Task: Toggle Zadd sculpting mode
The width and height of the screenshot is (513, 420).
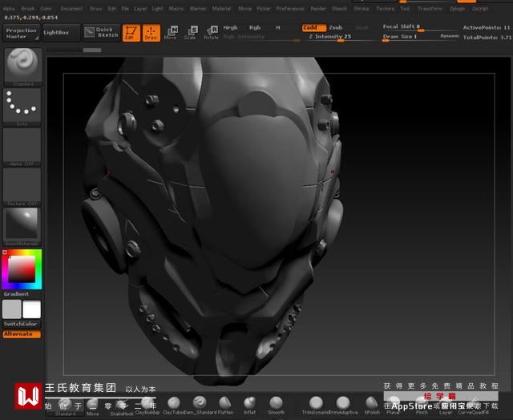Action: coord(313,27)
